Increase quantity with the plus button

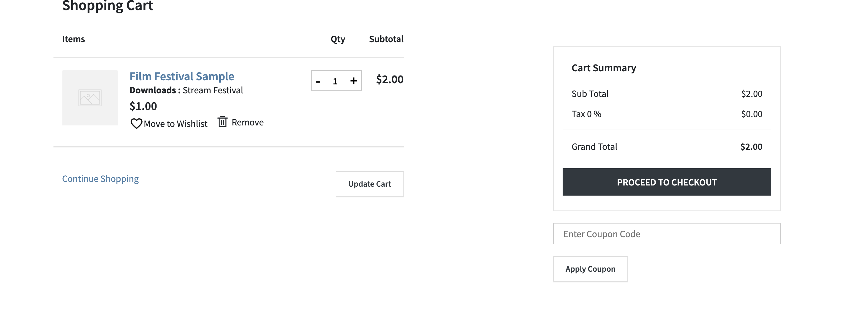click(x=353, y=81)
